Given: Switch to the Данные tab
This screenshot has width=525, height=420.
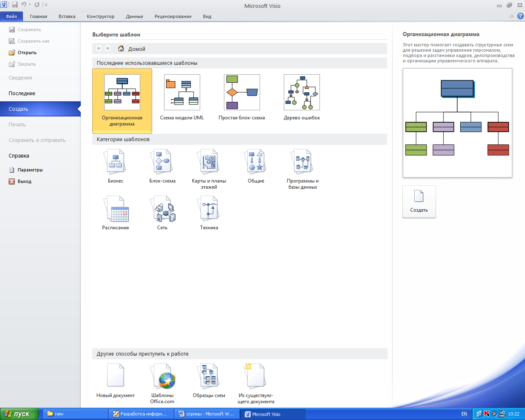Looking at the screenshot, I should 135,16.
